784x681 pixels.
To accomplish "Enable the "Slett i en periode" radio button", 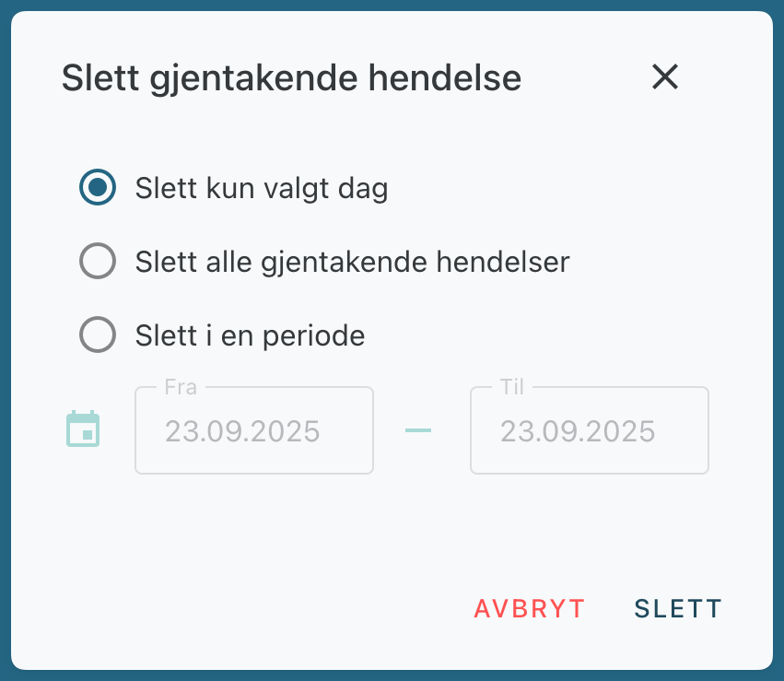I will click(x=98, y=335).
